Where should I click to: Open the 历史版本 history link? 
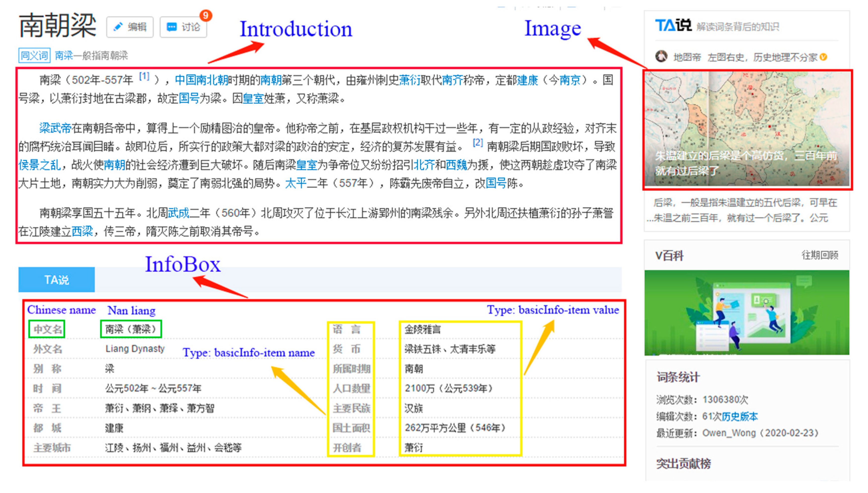(x=739, y=416)
